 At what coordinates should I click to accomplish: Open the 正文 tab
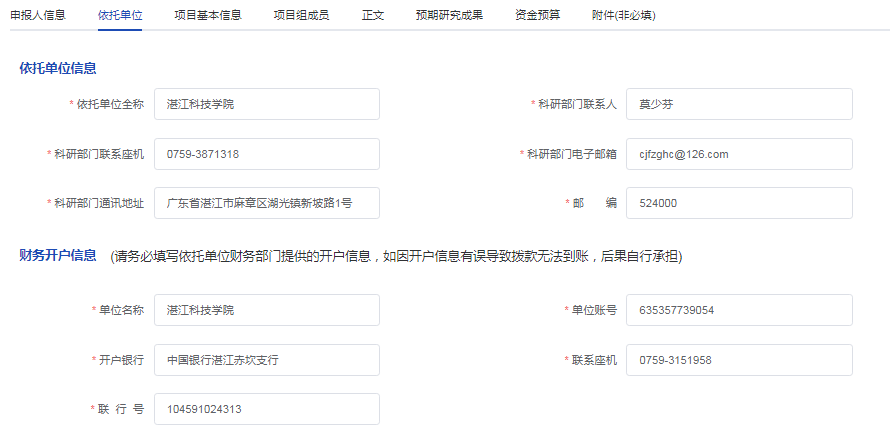tap(373, 15)
